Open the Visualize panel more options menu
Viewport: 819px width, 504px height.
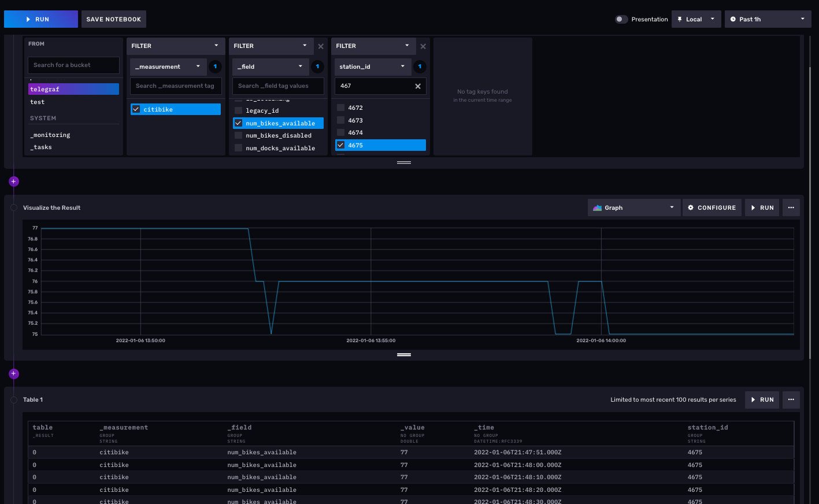click(791, 207)
